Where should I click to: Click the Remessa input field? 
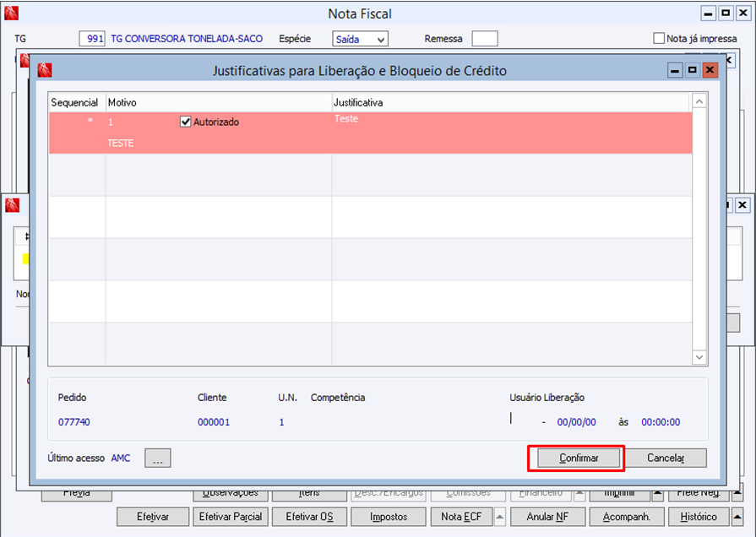pos(485,39)
